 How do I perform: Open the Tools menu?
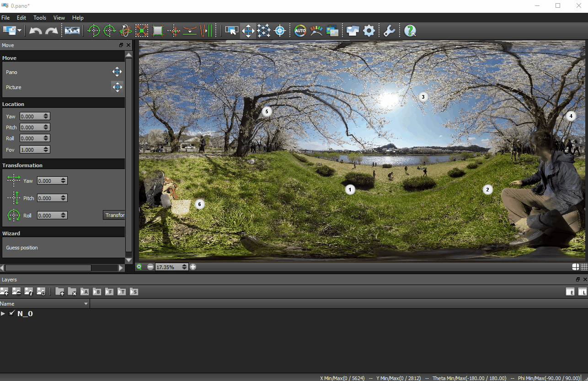tap(40, 18)
